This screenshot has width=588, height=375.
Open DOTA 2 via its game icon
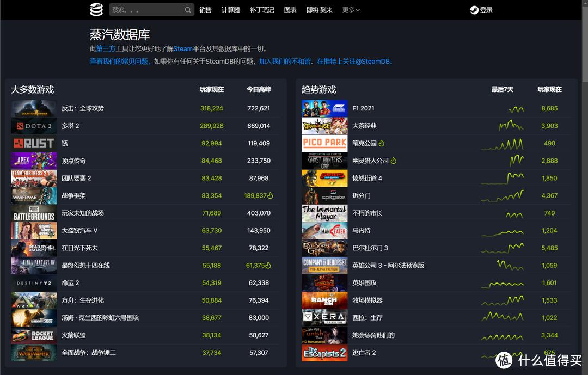click(33, 126)
